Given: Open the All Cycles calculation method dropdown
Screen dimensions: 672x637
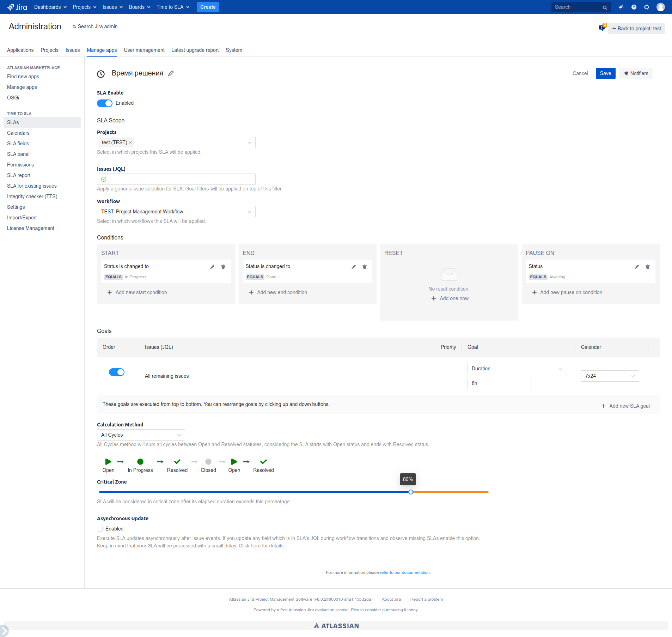Looking at the screenshot, I should (141, 435).
